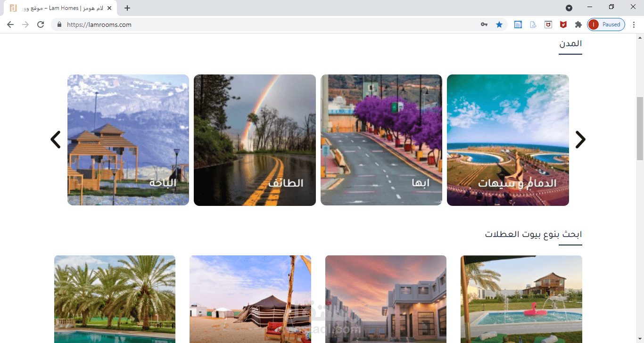Click the page vertical scrollbar thumb
The image size is (644, 343).
pos(640,129)
